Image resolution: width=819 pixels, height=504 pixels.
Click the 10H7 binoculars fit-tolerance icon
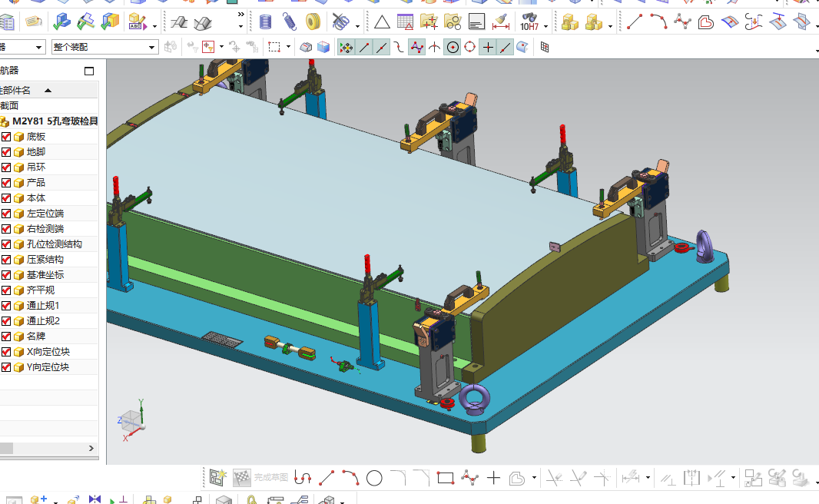coord(529,22)
